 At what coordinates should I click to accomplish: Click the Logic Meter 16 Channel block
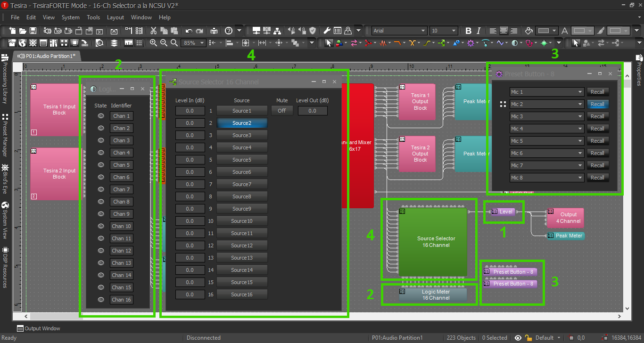pyautogui.click(x=433, y=295)
